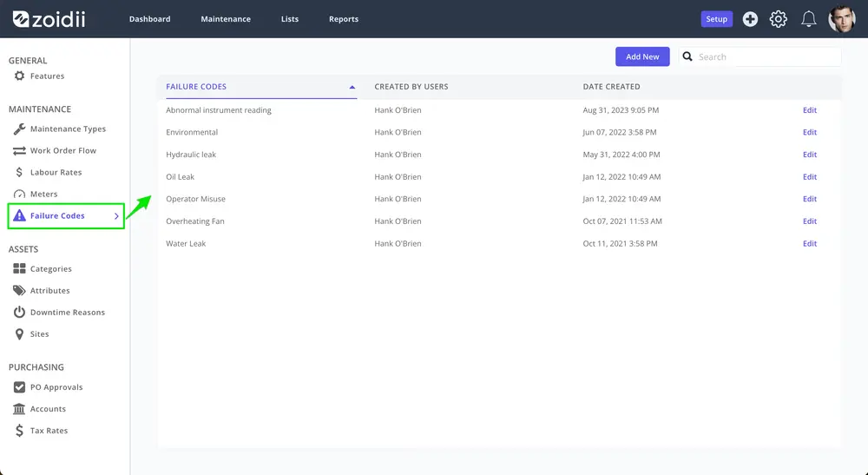Open the Maintenance menu
Viewport: 868px width, 475px height.
pos(226,19)
